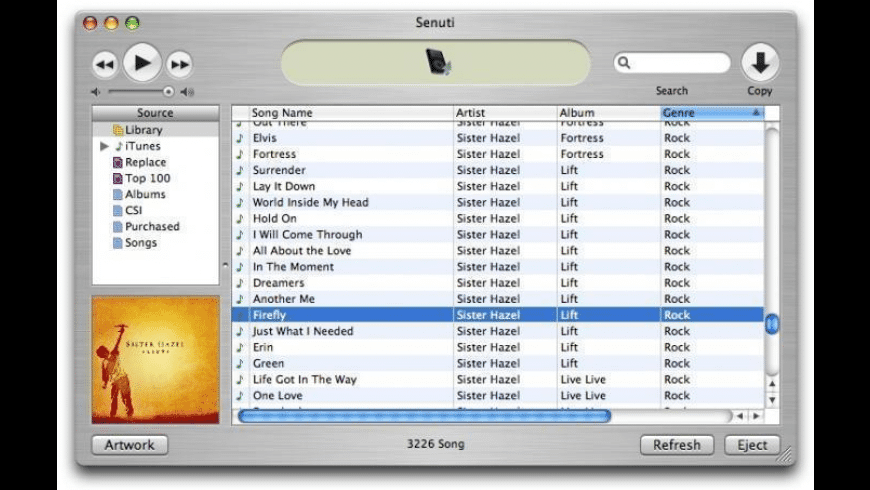Click the magnifier icon in the search field

pos(624,63)
